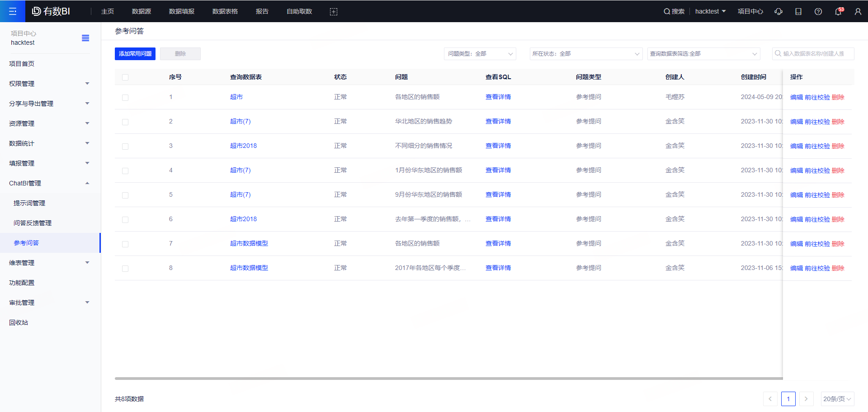Toggle the sidebar list icon beside hacktest
868x412 pixels.
[x=85, y=38]
